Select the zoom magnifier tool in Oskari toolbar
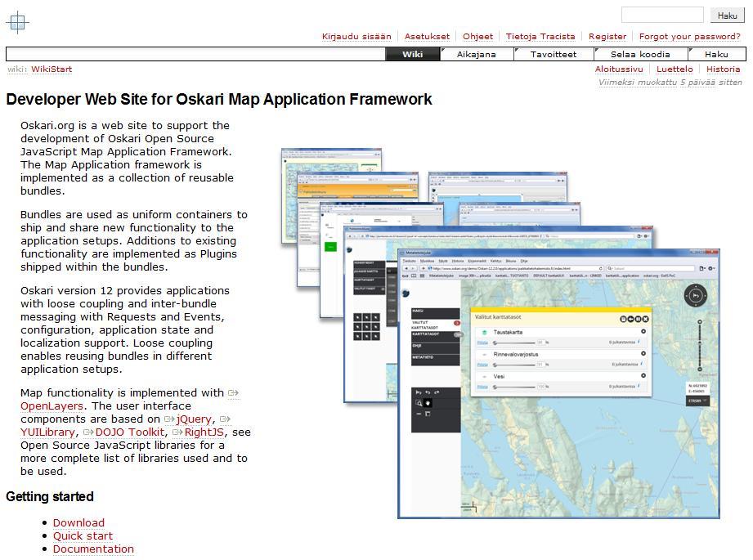Viewport: 753px width, 560px height. pyautogui.click(x=419, y=403)
